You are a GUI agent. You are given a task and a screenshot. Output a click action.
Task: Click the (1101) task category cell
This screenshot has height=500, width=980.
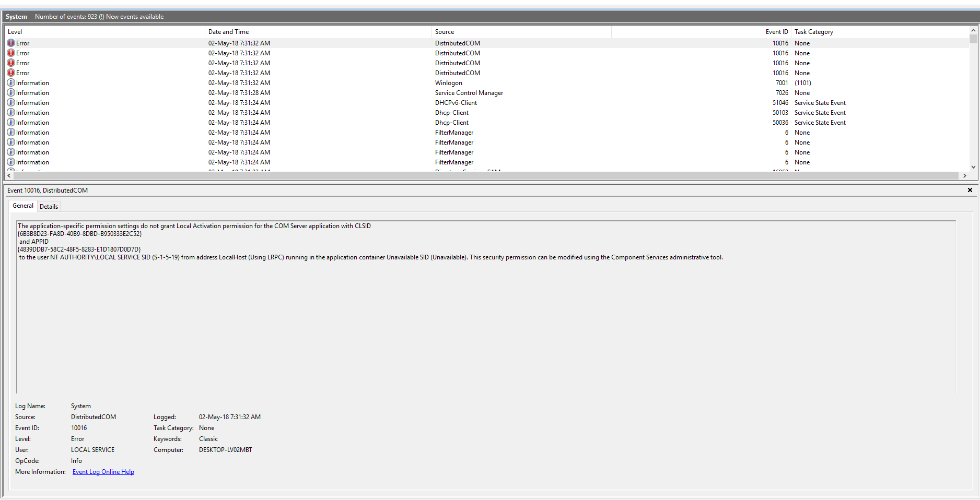point(803,83)
